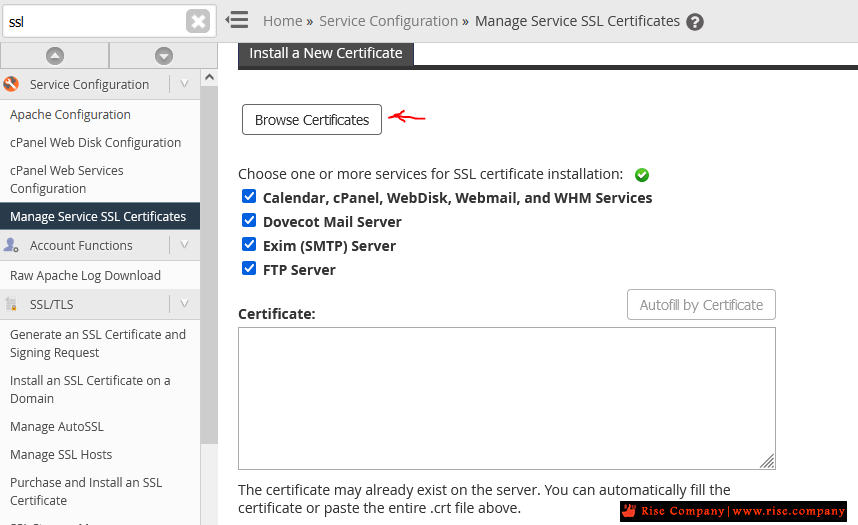Image resolution: width=858 pixels, height=525 pixels.
Task: Uncheck Calendar, cPanel, WebDisk, Webmail, and WHM Services
Action: tap(249, 196)
